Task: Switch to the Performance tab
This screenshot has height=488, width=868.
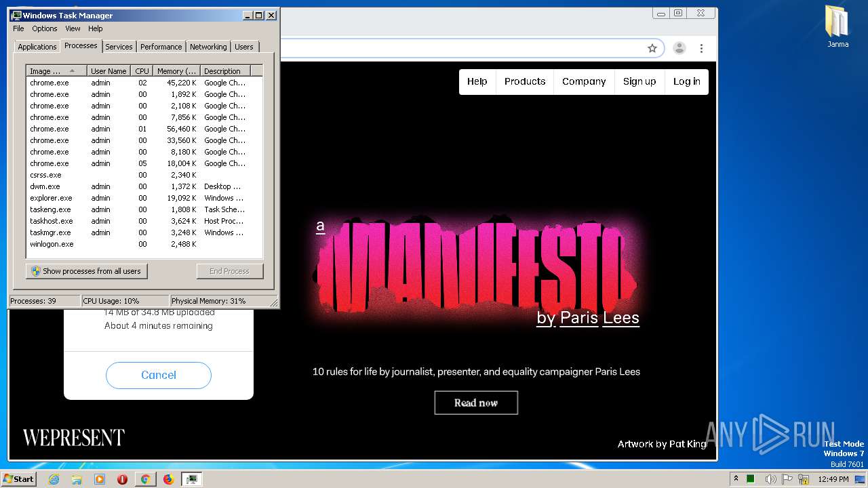Action: [x=161, y=47]
